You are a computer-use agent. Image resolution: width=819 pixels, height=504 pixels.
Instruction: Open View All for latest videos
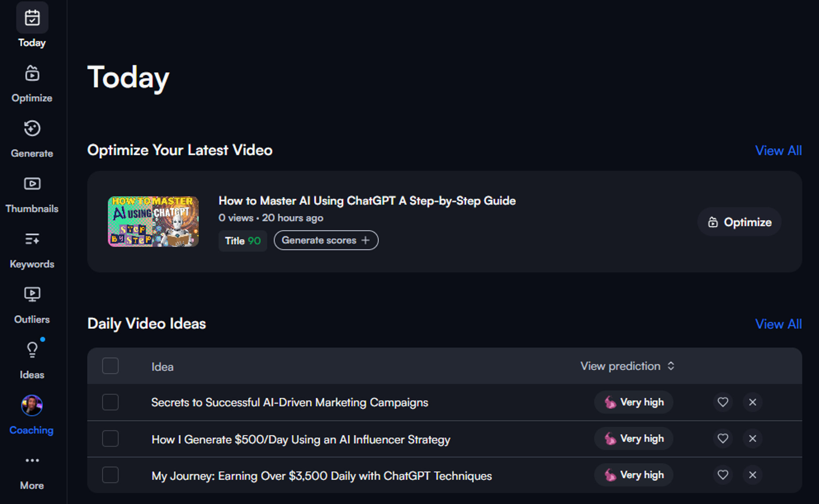(x=778, y=151)
